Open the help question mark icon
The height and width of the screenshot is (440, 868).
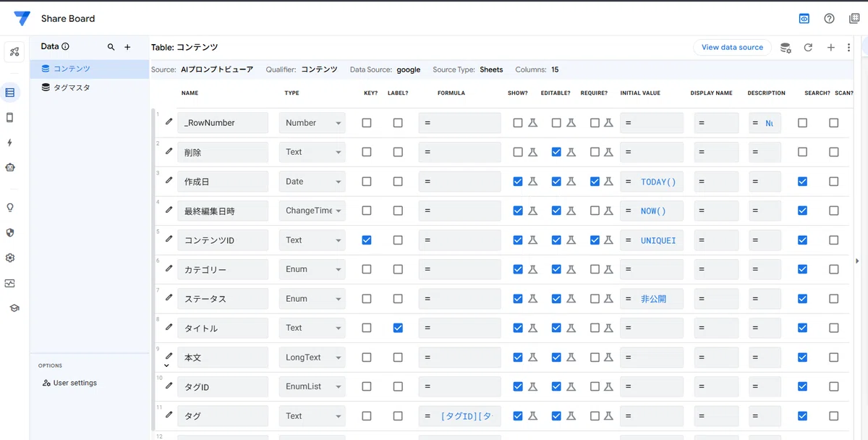tap(829, 19)
